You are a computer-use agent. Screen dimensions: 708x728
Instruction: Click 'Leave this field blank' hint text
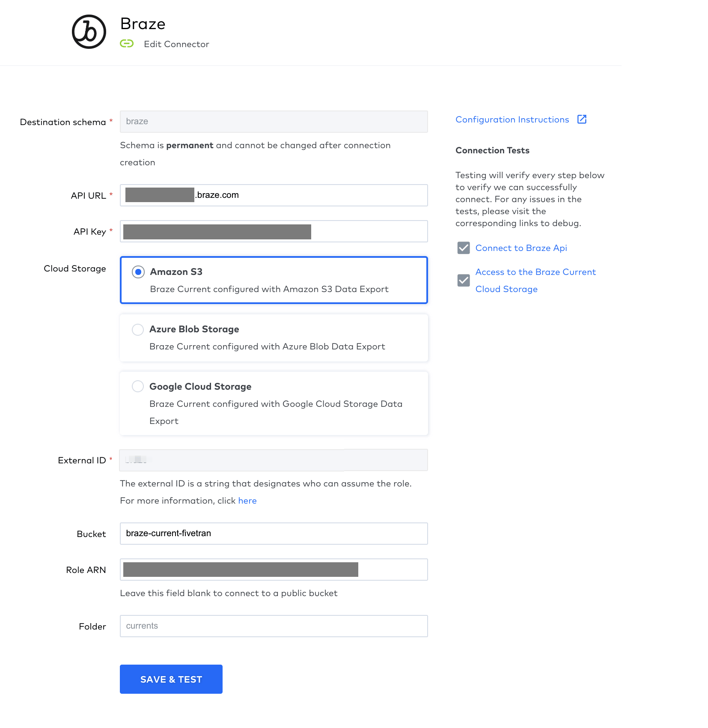pos(229,593)
